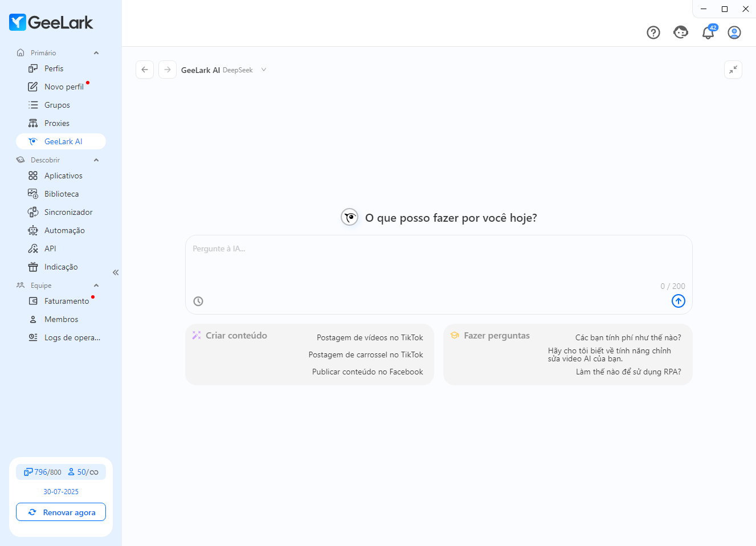Viewport: 756px width, 546px height.
Task: Click the Indicação gift icon
Action: click(x=33, y=267)
